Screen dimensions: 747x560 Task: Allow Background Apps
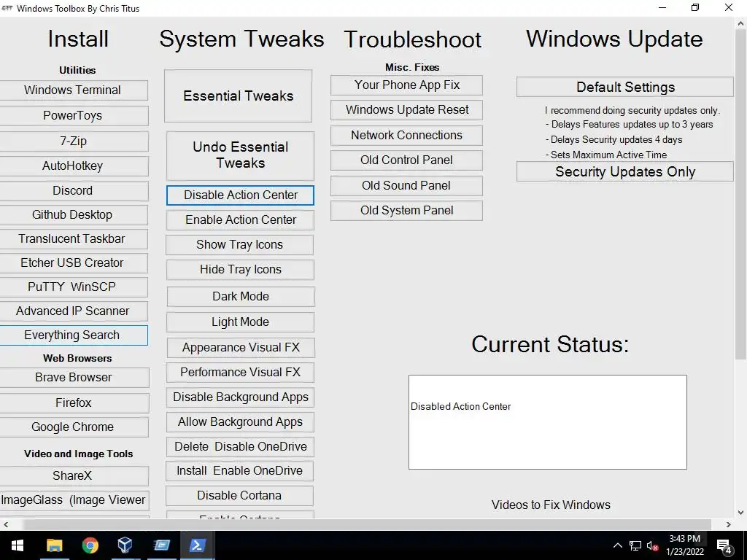[240, 422]
